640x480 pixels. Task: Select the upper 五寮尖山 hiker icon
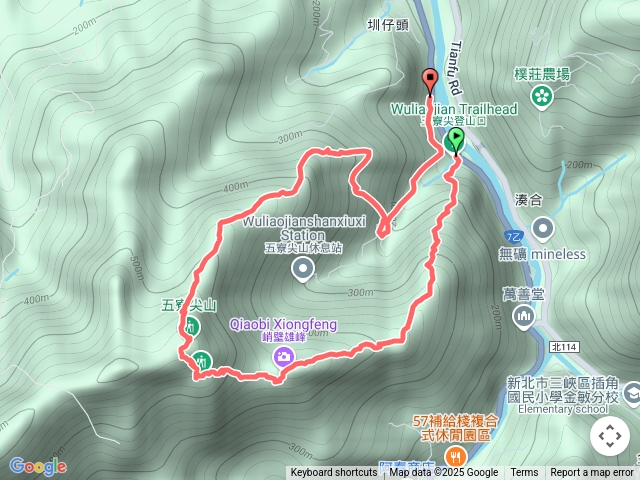(x=190, y=327)
